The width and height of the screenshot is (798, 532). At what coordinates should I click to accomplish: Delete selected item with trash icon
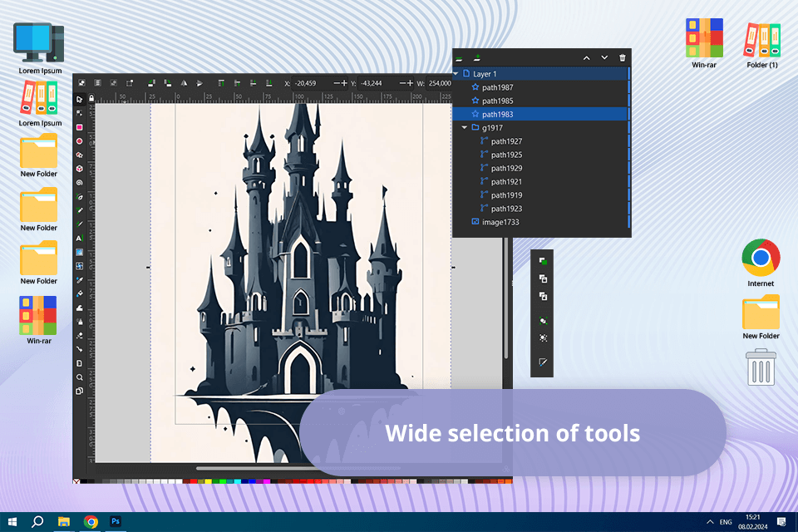pos(622,58)
